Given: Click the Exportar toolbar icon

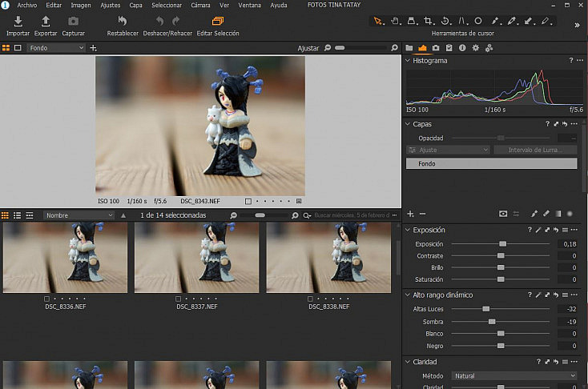Looking at the screenshot, I should 46,22.
